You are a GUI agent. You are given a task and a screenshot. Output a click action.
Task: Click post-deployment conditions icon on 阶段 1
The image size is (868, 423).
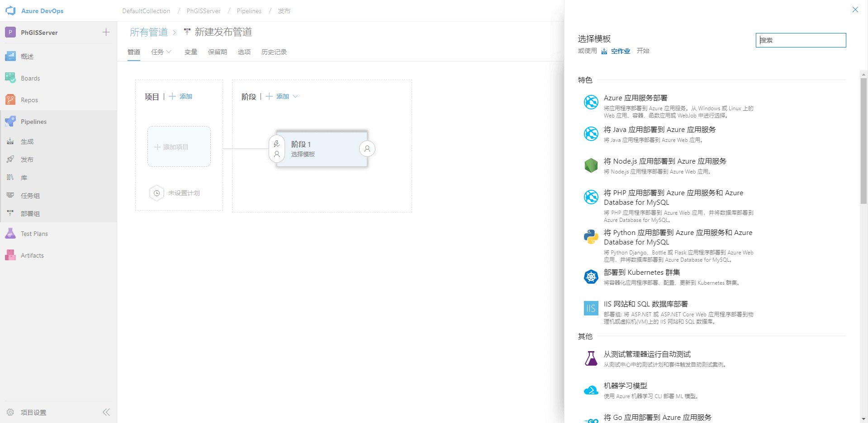point(367,149)
